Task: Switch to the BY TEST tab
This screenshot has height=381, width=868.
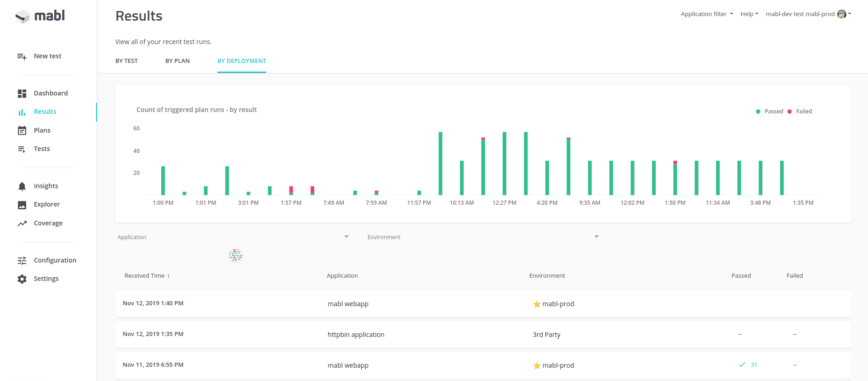Action: coord(126,61)
